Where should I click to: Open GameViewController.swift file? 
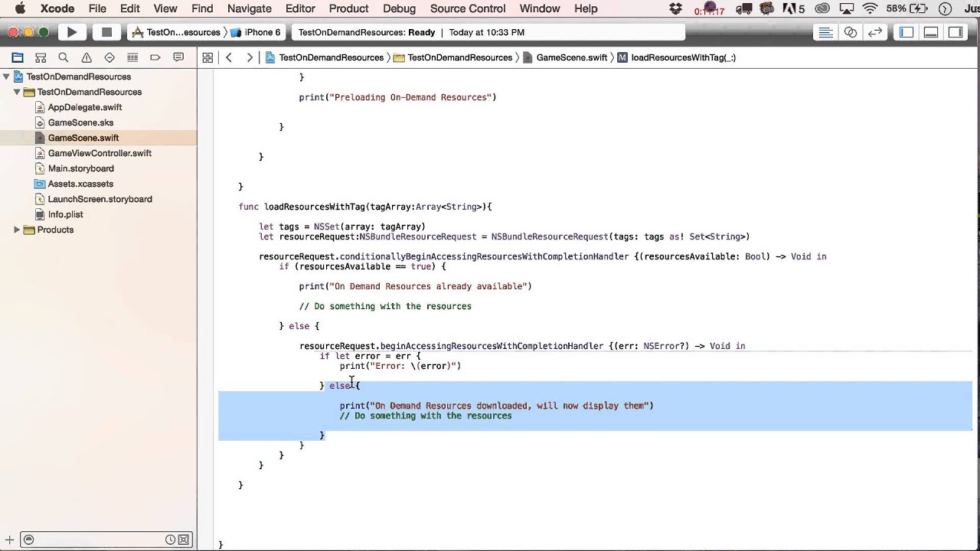click(100, 153)
